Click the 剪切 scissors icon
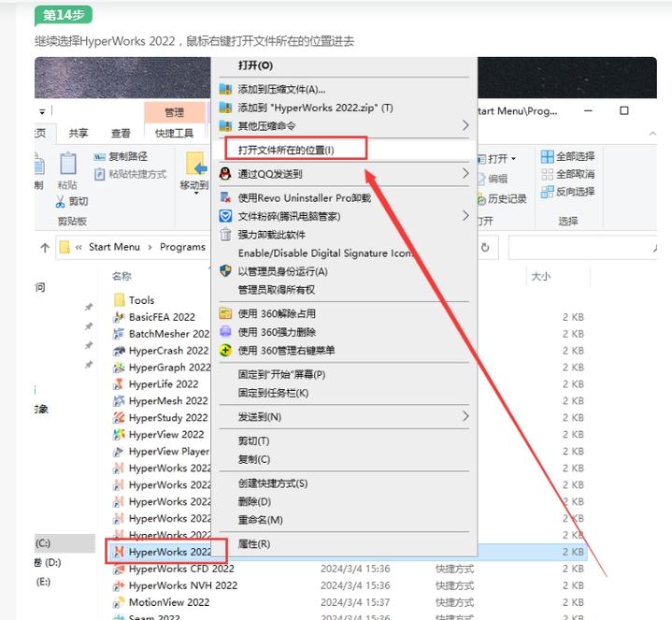 [x=61, y=201]
